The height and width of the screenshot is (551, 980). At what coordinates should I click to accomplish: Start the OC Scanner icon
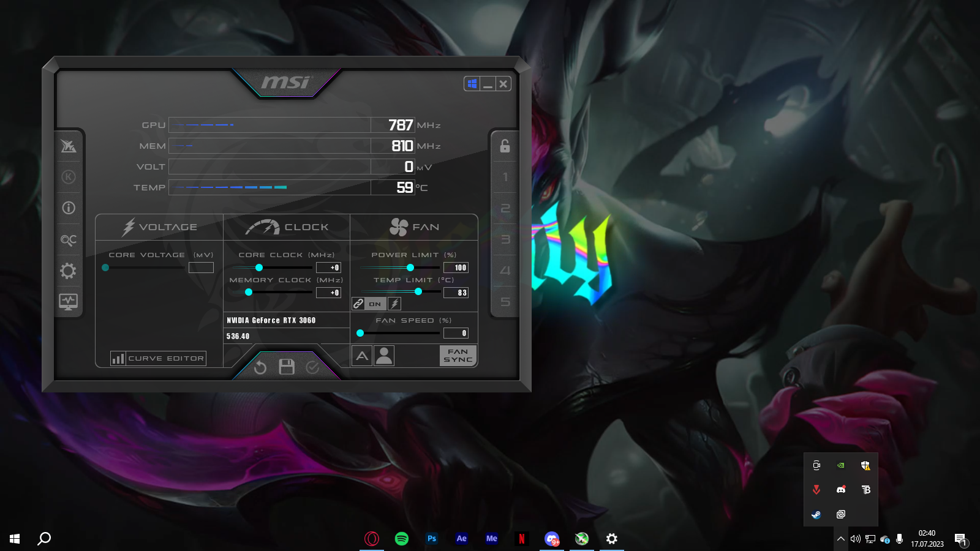pos(68,239)
